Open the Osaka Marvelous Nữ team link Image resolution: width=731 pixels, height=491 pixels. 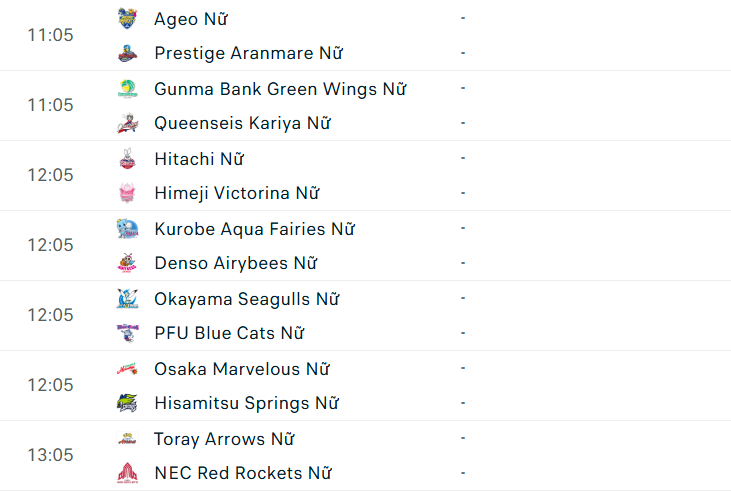241,369
